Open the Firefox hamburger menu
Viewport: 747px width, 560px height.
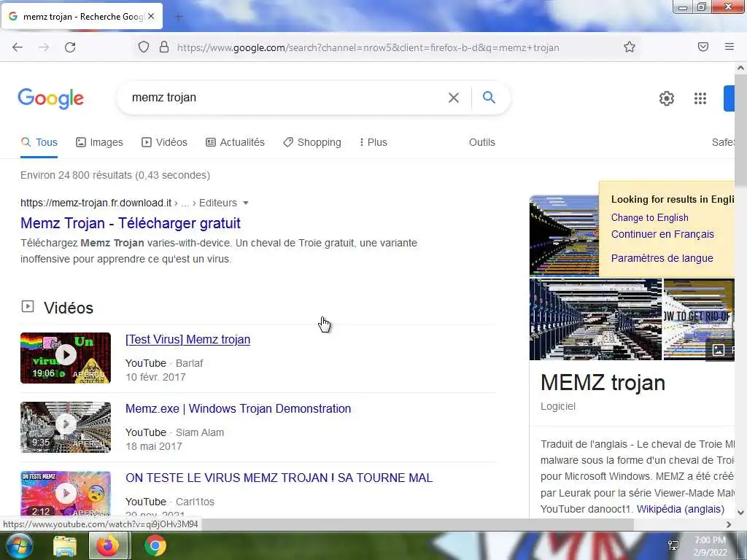pyautogui.click(x=729, y=47)
